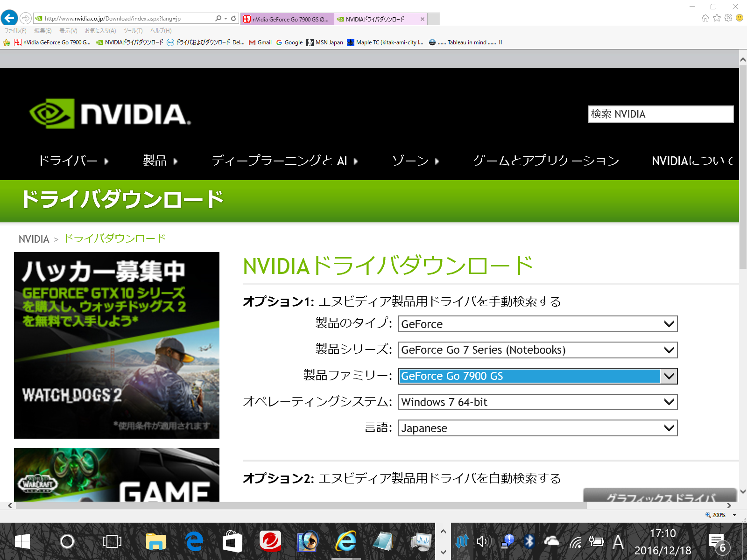Open Google favorites bar link
Screen dimensions: 747x560
[x=289, y=42]
